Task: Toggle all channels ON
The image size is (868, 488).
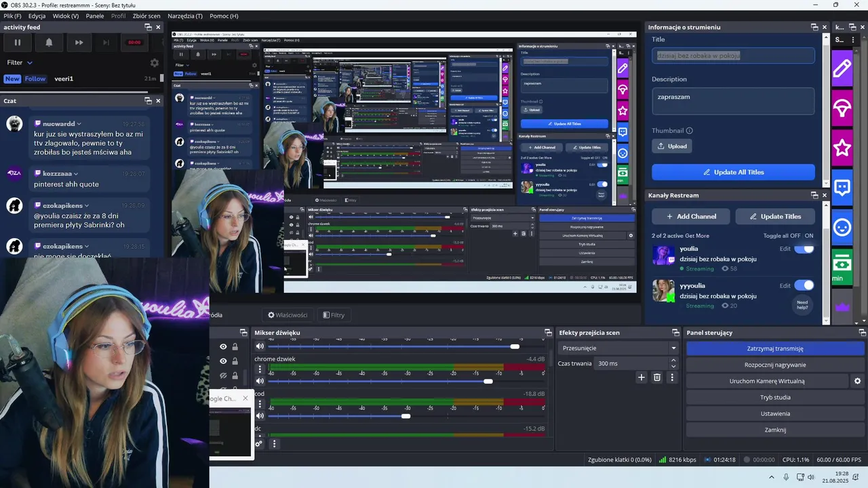Action: point(808,235)
